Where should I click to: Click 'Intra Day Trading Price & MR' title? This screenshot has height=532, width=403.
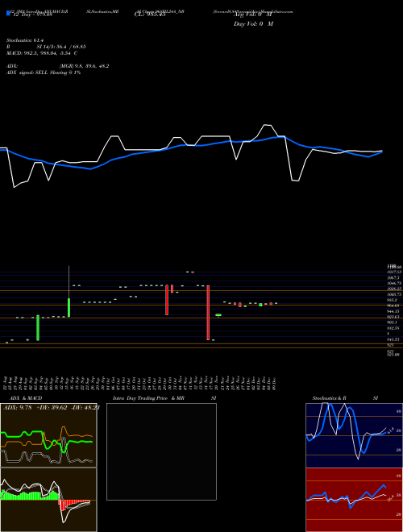(148, 398)
